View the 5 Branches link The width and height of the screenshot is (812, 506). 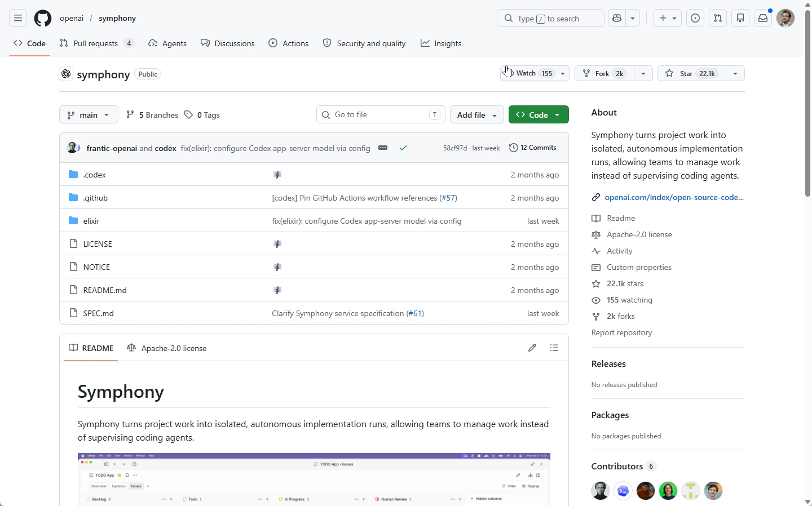152,115
